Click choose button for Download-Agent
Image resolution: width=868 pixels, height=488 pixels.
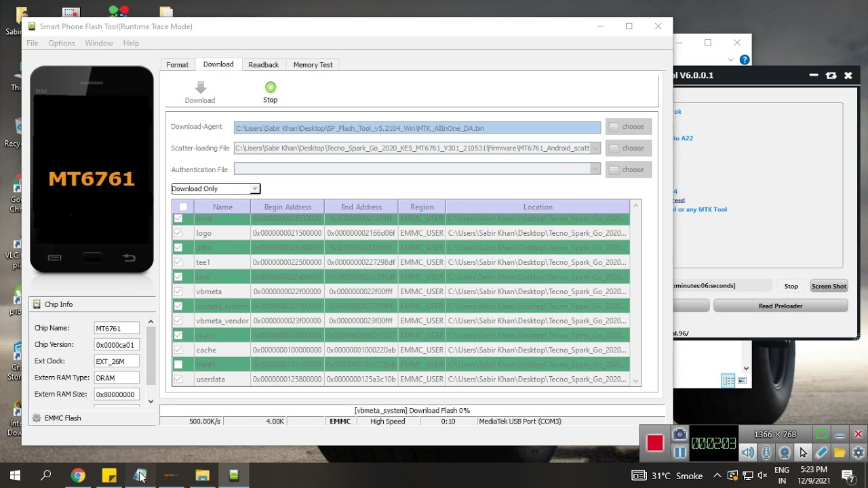coord(629,127)
